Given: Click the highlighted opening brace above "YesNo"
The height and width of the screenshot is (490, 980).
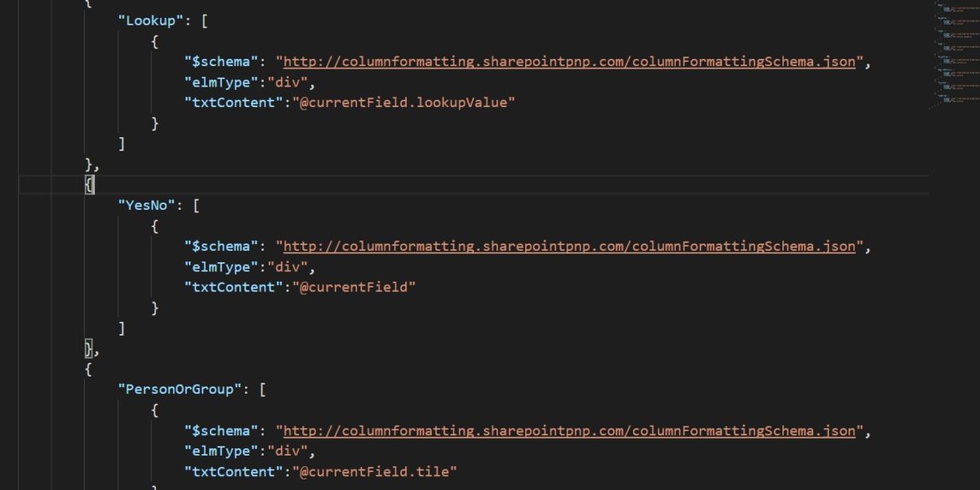Looking at the screenshot, I should click(x=90, y=185).
